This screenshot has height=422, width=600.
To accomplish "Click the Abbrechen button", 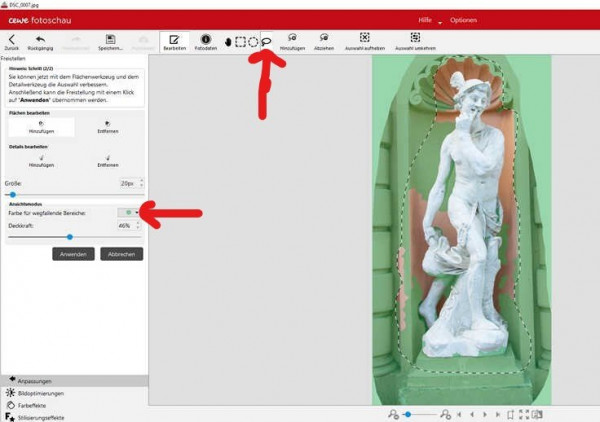I will [x=122, y=254].
